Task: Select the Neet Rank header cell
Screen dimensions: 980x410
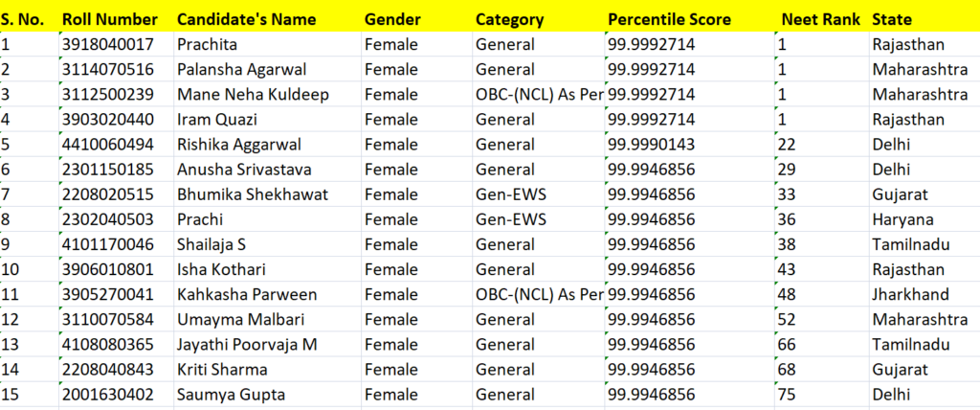Action: [822, 19]
